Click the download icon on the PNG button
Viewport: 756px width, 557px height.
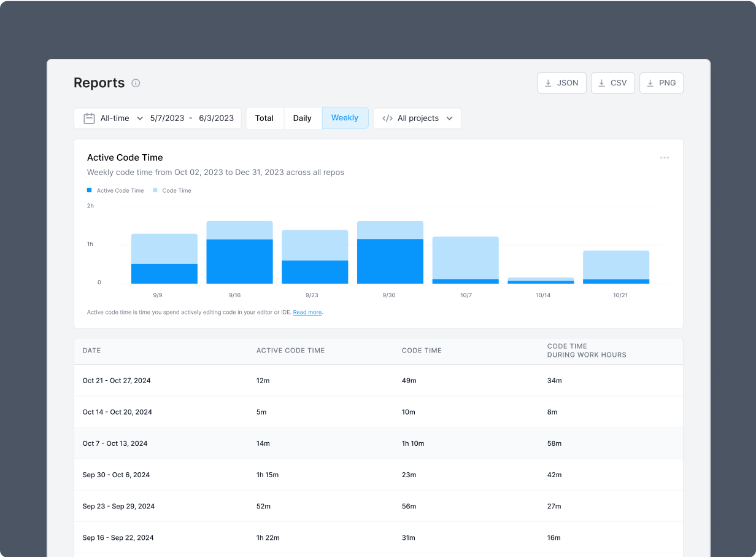pyautogui.click(x=649, y=83)
